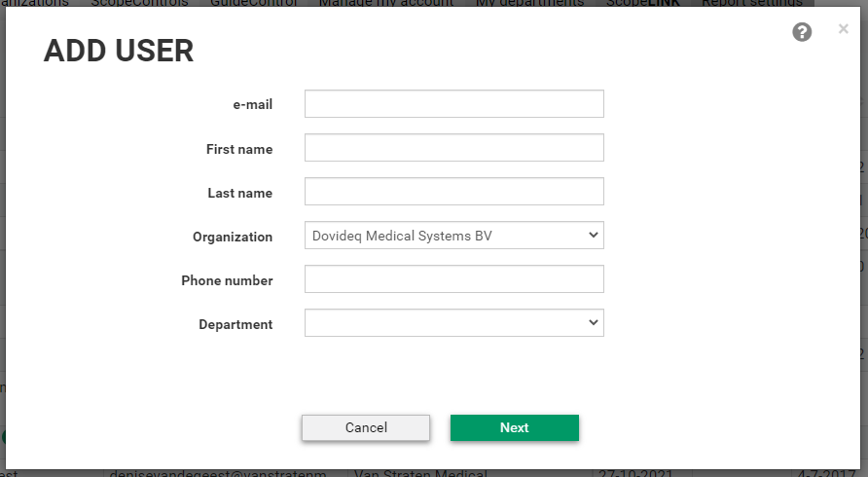Go to Manage my account tab
The height and width of the screenshot is (477, 868).
coord(386,4)
